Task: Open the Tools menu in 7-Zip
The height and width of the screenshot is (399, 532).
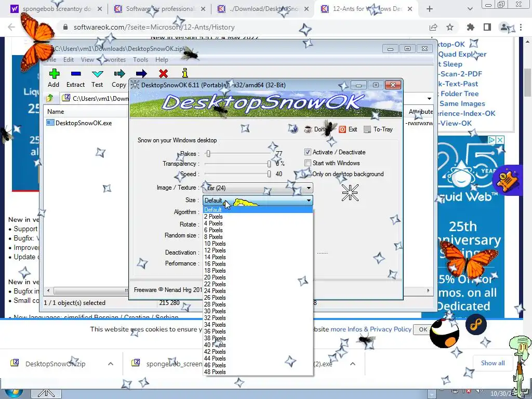Action: [140, 60]
